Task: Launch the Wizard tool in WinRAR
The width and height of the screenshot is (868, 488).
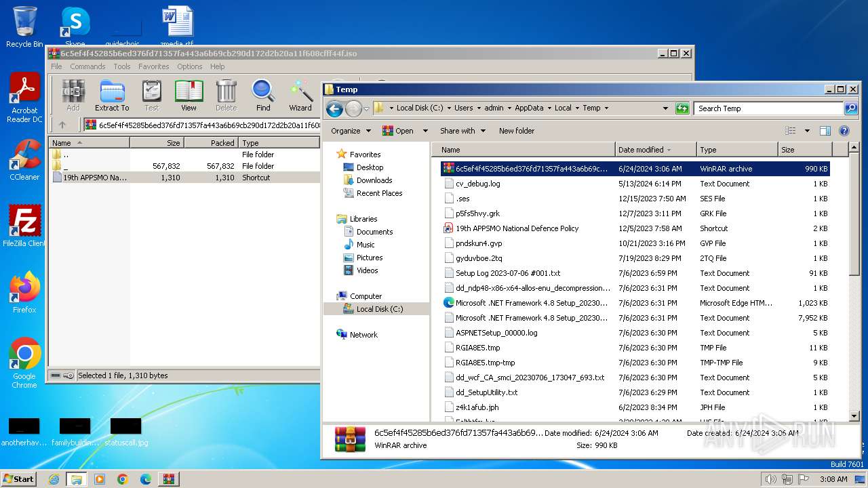Action: (300, 96)
